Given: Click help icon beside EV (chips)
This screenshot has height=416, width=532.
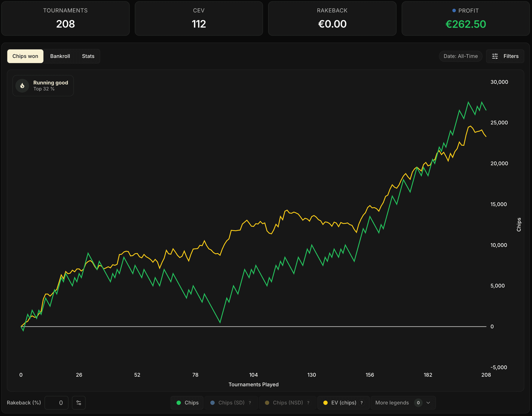Looking at the screenshot, I should tap(362, 403).
